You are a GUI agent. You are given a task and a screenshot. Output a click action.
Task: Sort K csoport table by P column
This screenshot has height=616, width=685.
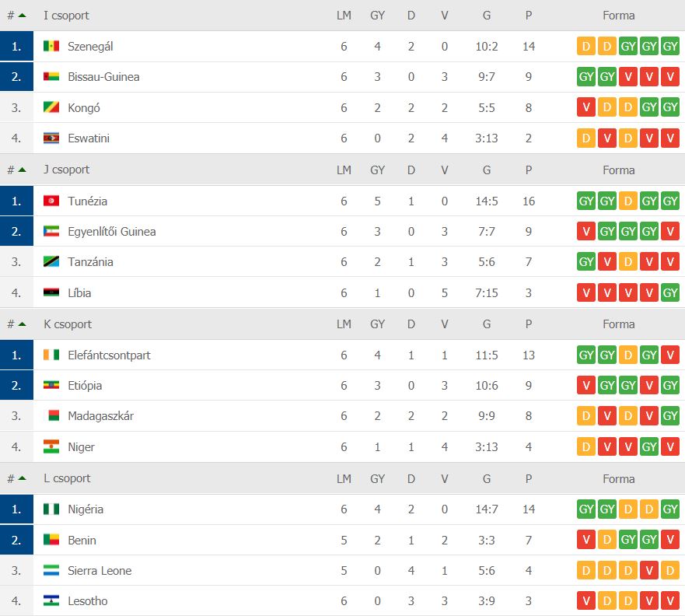pyautogui.click(x=529, y=324)
